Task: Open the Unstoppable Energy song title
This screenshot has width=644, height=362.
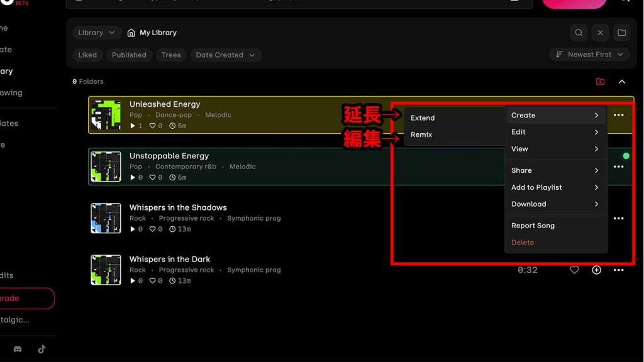Action: 169,156
